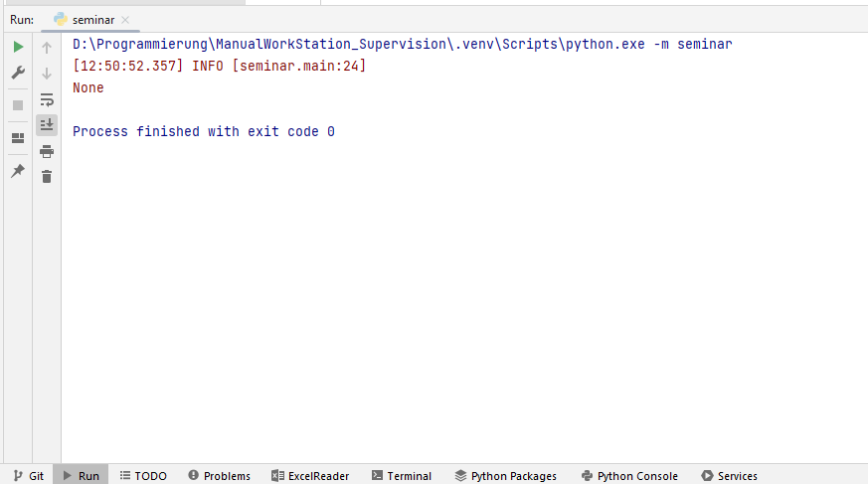Close the seminar run tab

point(125,20)
